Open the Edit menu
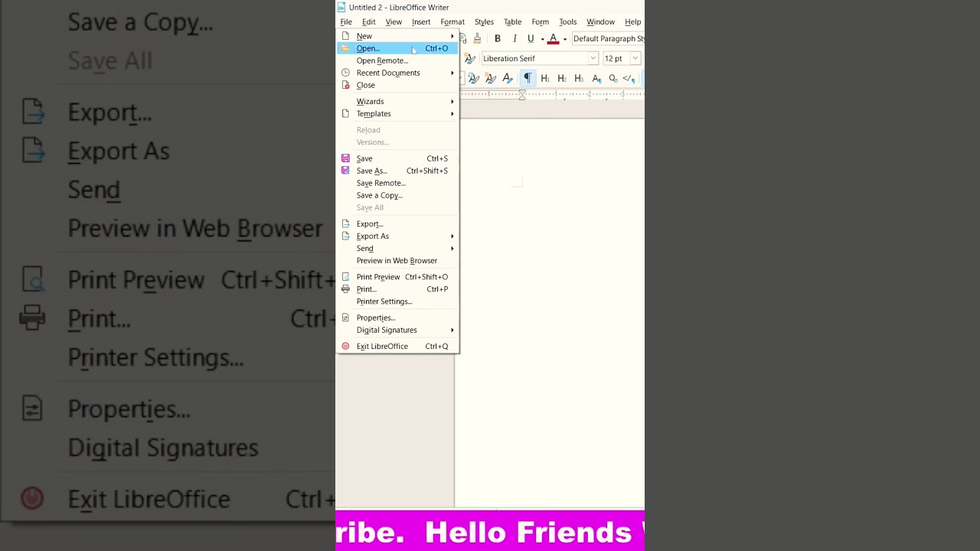Viewport: 980px width, 551px height. click(369, 22)
